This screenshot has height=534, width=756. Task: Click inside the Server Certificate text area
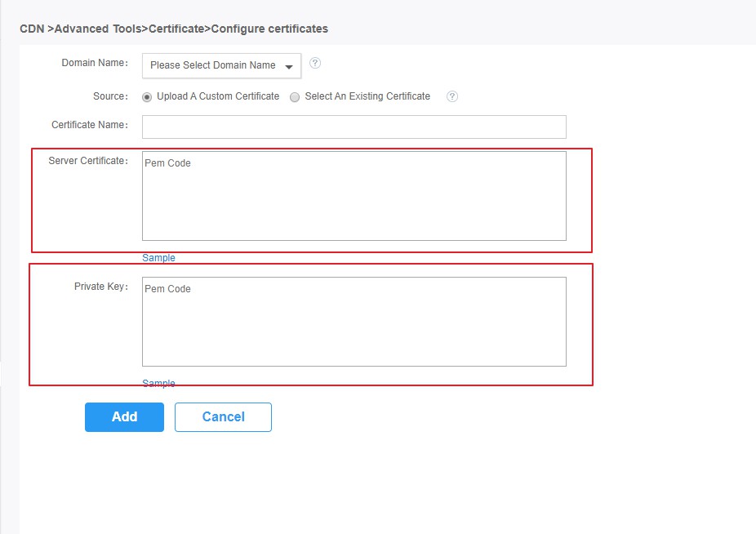point(354,196)
